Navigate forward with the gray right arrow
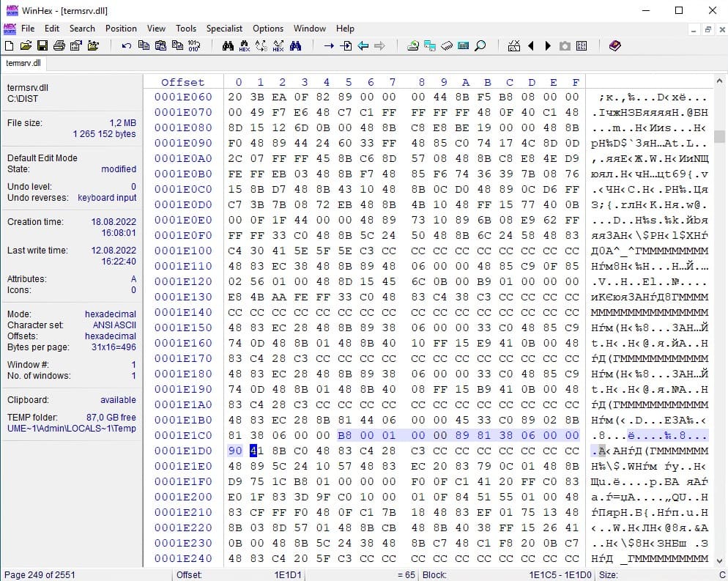The width and height of the screenshot is (728, 581). 379,45
